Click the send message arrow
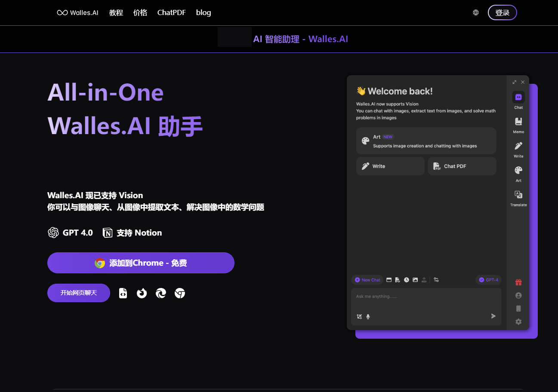The image size is (558, 392). (493, 316)
